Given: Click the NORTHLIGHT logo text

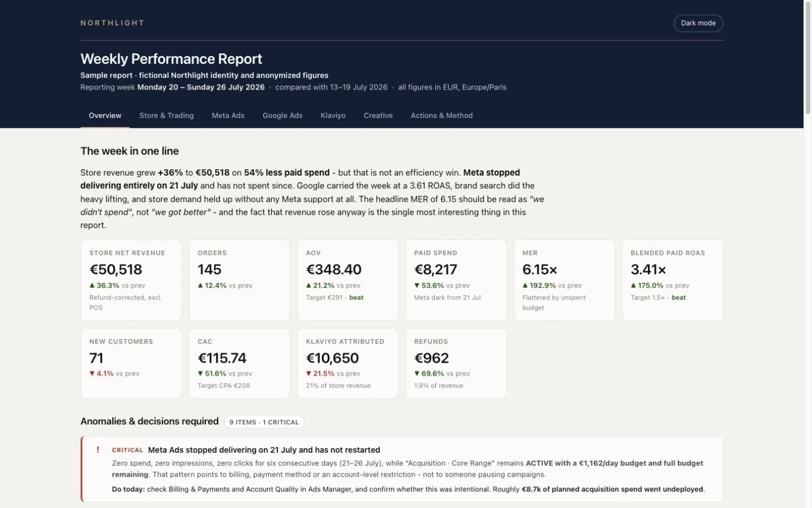Looking at the screenshot, I should 112,23.
